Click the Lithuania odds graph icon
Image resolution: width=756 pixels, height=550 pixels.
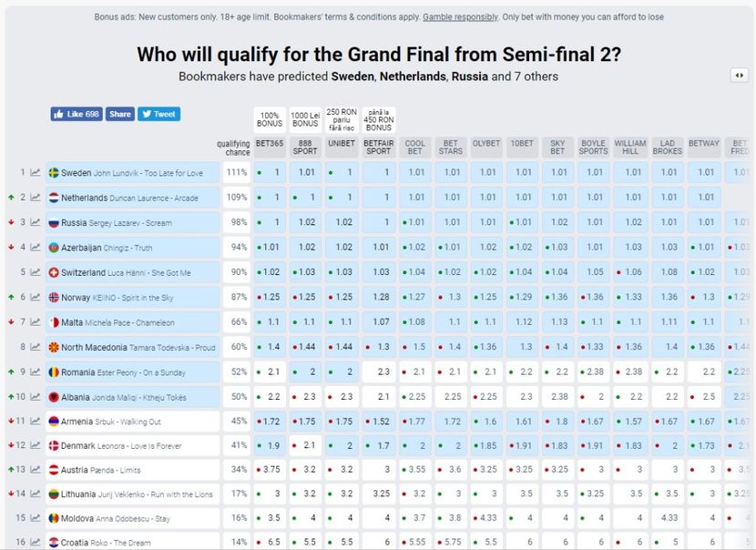(36, 494)
